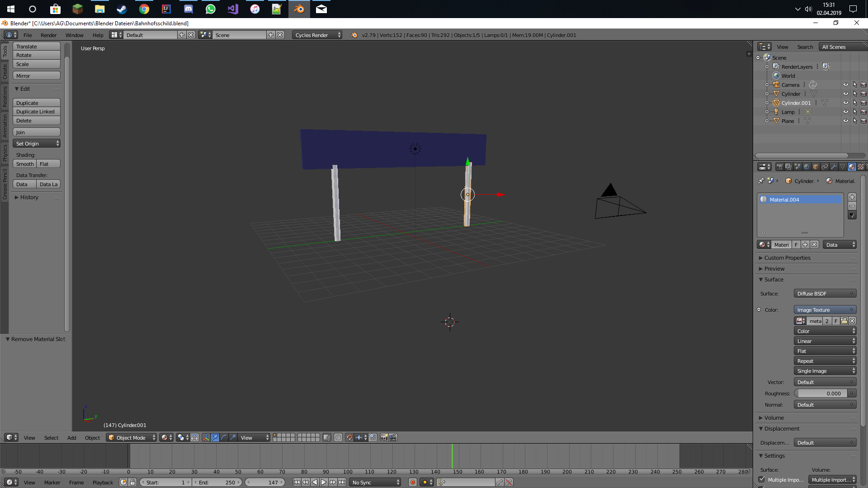Toggle the Multiple Importance checkbox
The width and height of the screenshot is (868, 488).
[762, 479]
